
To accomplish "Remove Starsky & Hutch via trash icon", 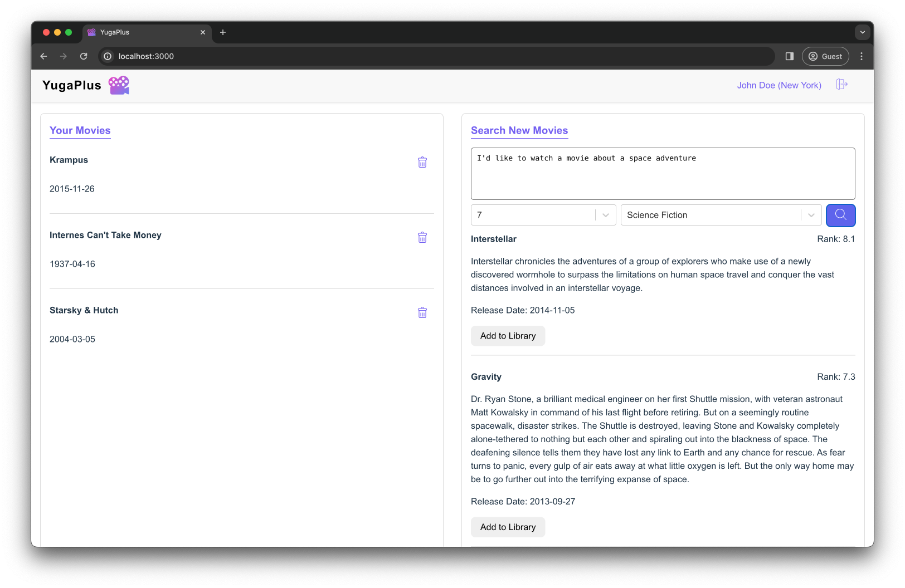I will (422, 312).
